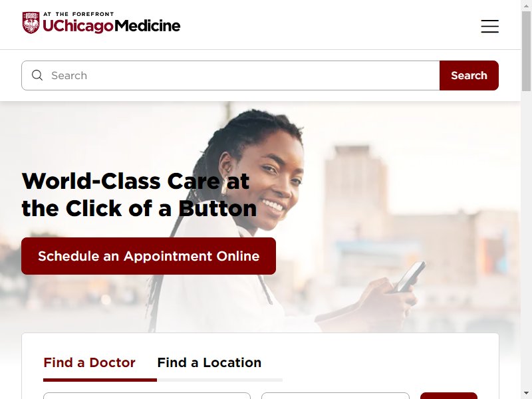
Task: Click the partly visible red button beside the fields
Action: tap(448, 396)
